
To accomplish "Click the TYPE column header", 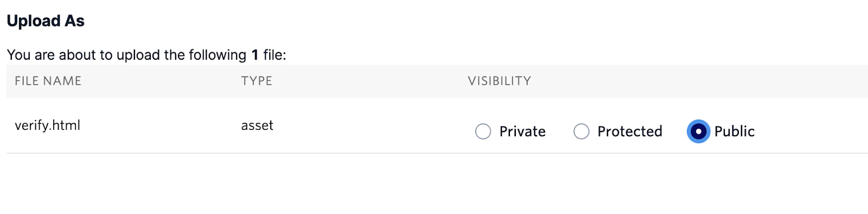I will (257, 81).
